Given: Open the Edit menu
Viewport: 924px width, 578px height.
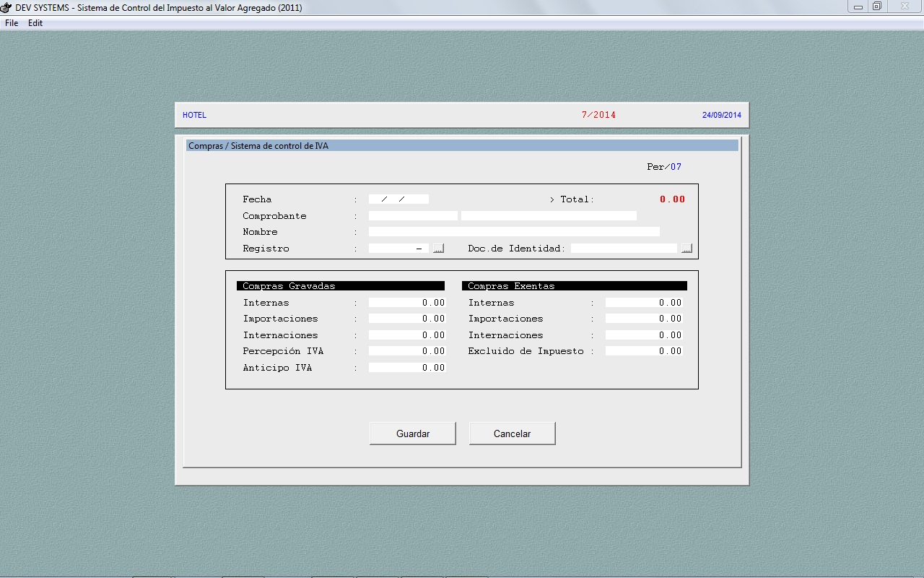Looking at the screenshot, I should 35,23.
